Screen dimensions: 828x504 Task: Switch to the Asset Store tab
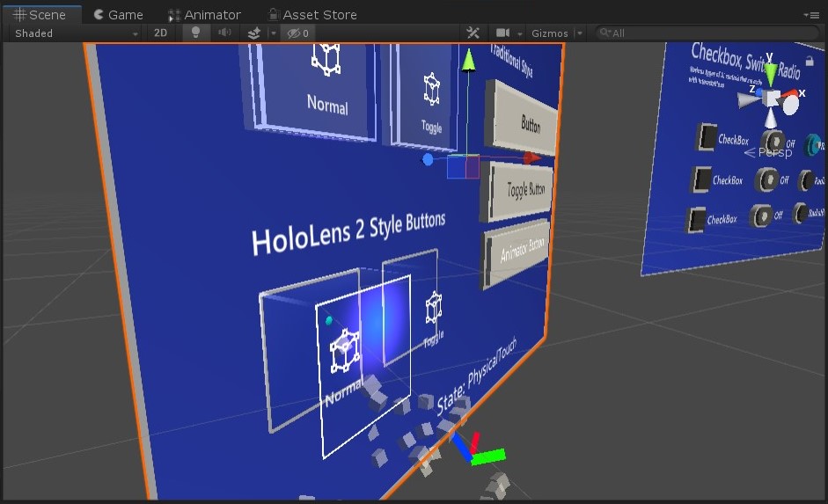312,15
